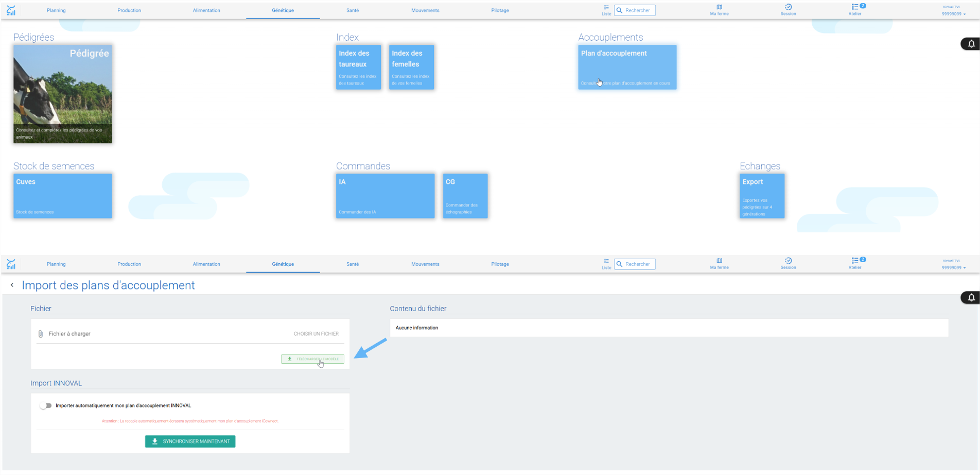Image resolution: width=980 pixels, height=475 pixels.
Task: Click the Liste icon in the Import page header
Action: (x=606, y=264)
